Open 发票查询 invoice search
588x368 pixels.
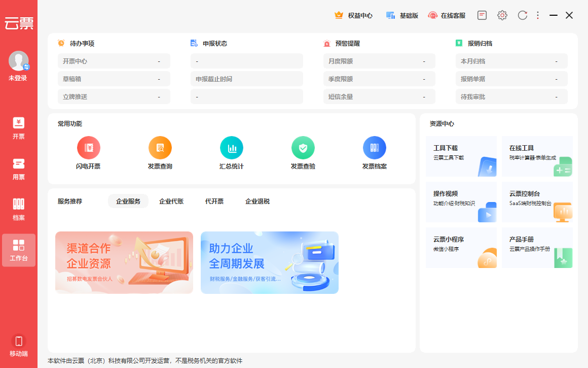click(x=160, y=153)
